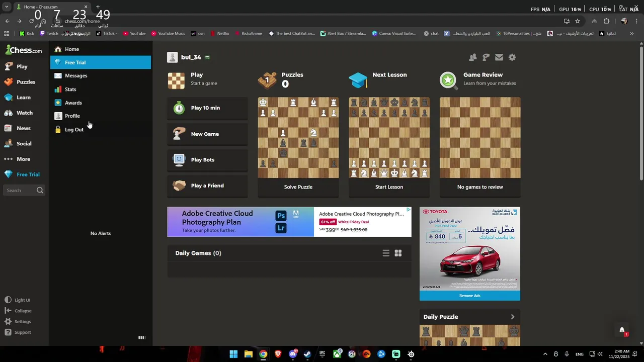Open Learn in the left sidebar
The image size is (644, 362).
tap(18, 98)
